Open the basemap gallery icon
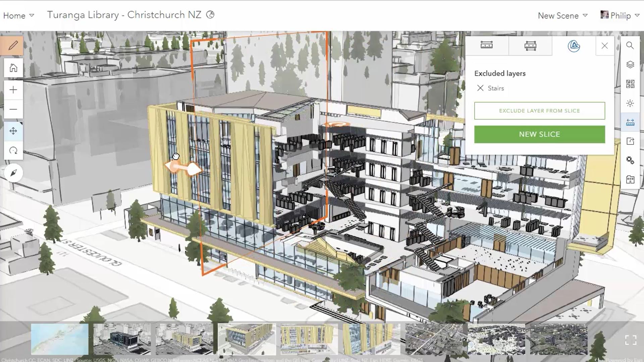Screen dimensions: 644x362 [630, 84]
